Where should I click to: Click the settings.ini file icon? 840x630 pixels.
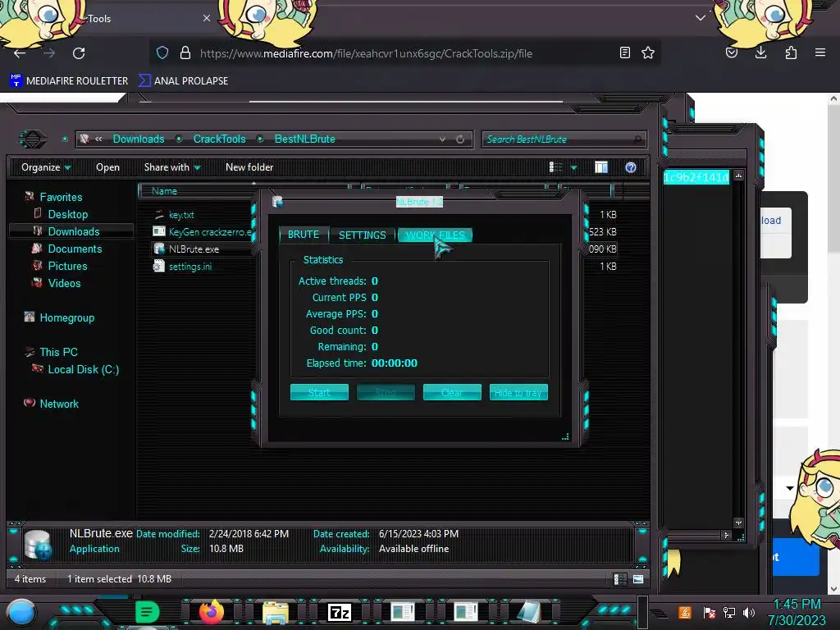coord(159,267)
